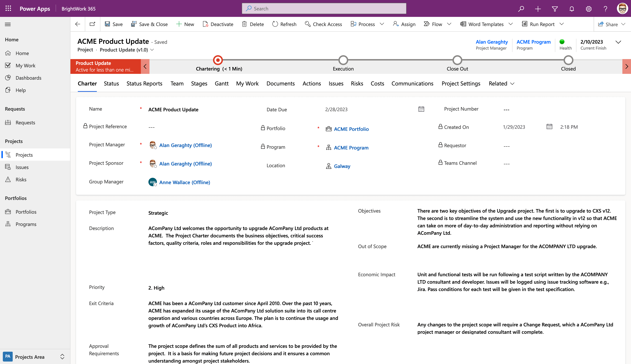
Task: Open the Power Apps app launcher grid
Action: coord(8,8)
